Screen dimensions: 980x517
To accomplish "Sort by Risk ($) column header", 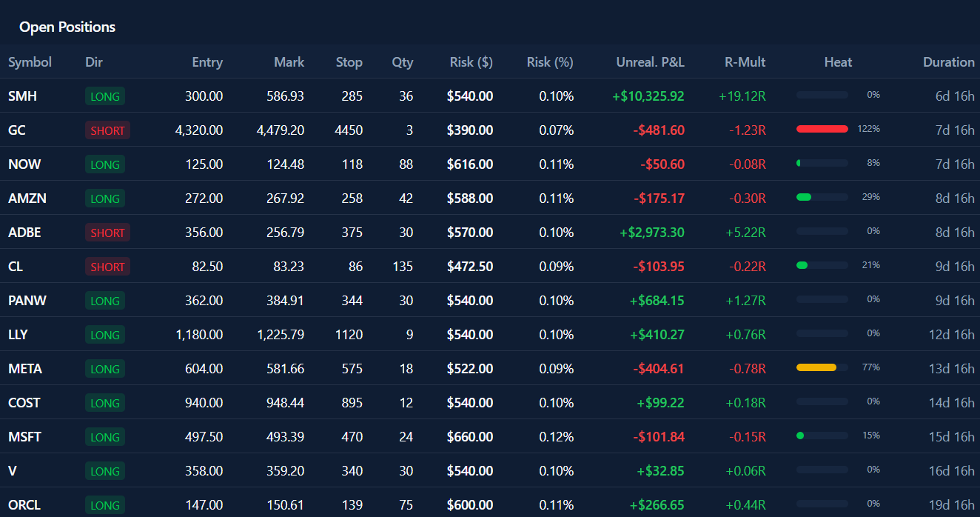I will 471,62.
